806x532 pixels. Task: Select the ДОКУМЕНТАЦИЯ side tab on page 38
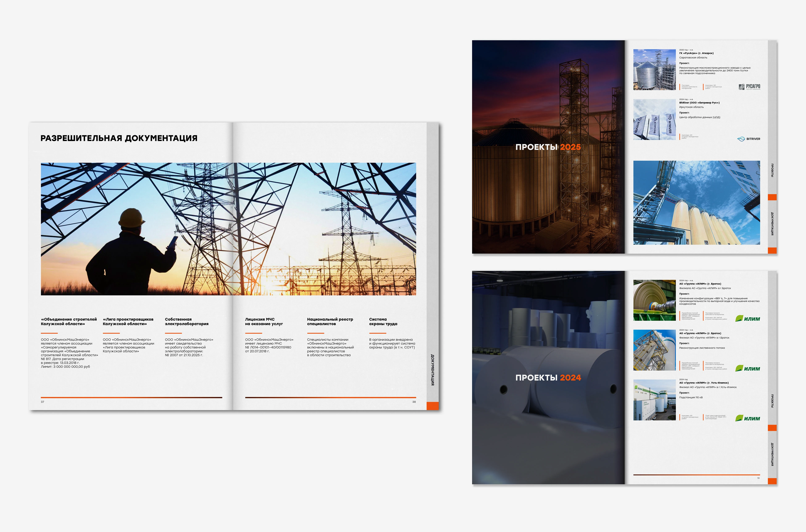click(432, 370)
